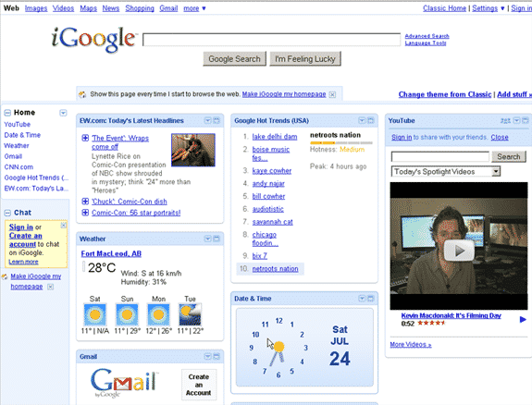
Task: Expand the 'Chuck' Comic-Con dish headline
Action: point(85,202)
